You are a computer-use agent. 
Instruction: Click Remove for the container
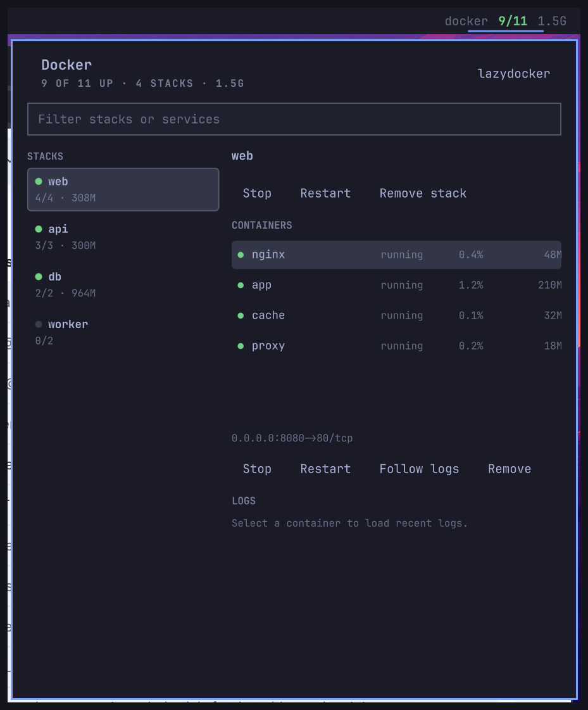510,469
